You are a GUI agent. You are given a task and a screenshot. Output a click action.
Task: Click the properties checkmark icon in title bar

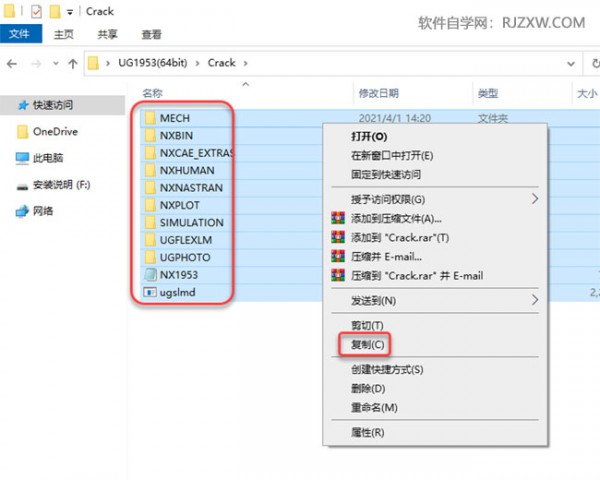[x=36, y=11]
